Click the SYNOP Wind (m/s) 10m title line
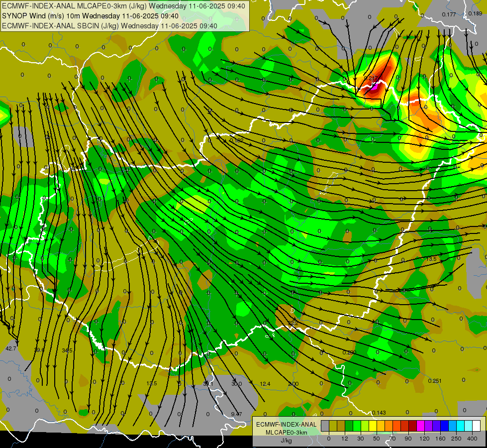The image size is (487, 448). pos(90,16)
